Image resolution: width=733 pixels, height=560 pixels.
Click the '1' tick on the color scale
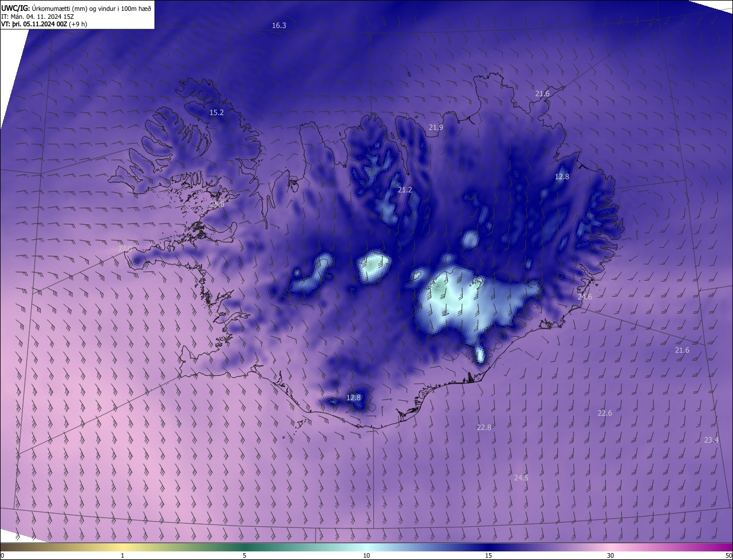click(x=123, y=555)
